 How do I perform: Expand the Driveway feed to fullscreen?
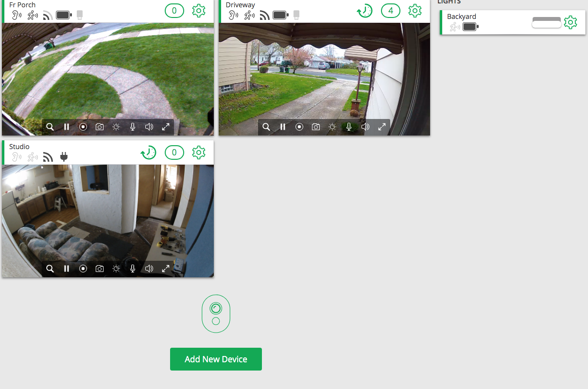coord(382,127)
